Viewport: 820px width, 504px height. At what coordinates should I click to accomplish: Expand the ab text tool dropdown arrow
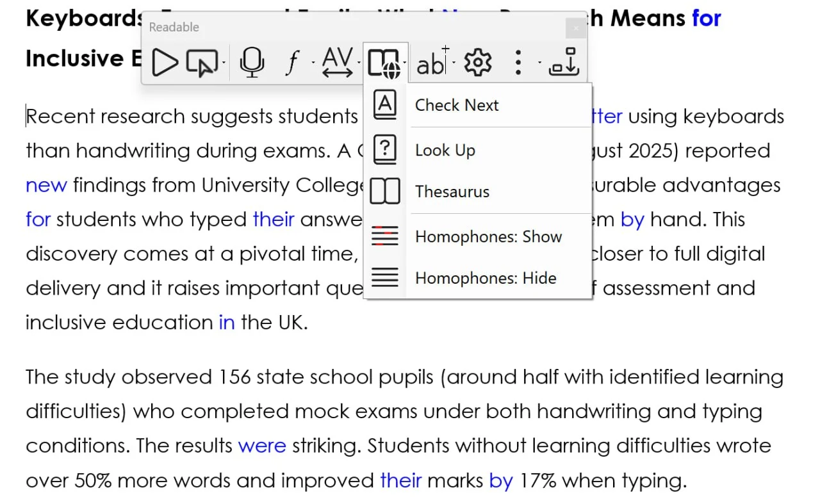(x=454, y=63)
